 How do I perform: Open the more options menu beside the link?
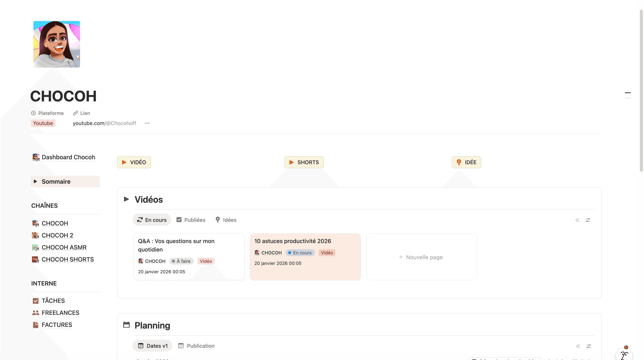click(147, 123)
